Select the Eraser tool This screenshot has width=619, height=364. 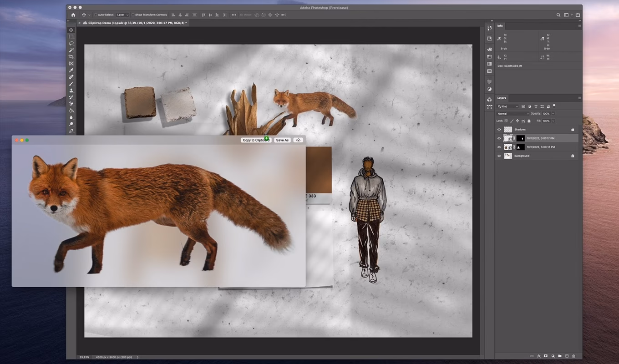tap(71, 104)
